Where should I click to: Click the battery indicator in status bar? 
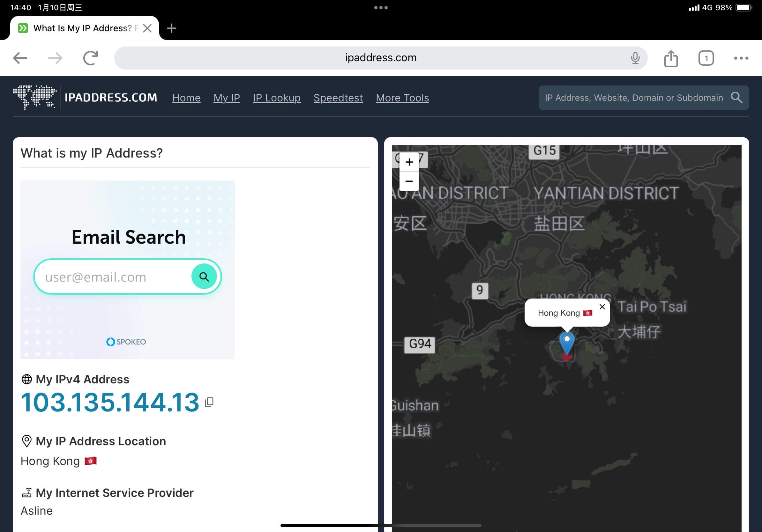(744, 7)
